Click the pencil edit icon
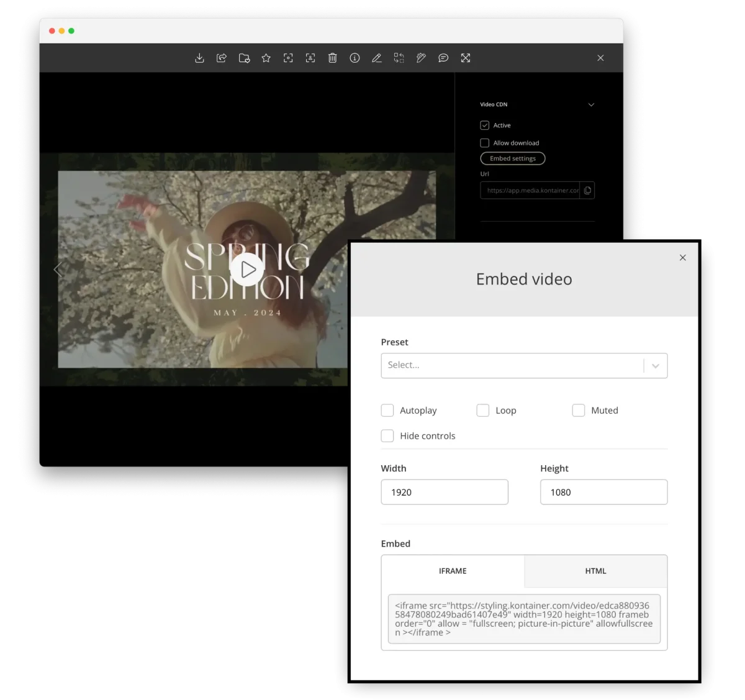745x700 pixels. [x=377, y=58]
